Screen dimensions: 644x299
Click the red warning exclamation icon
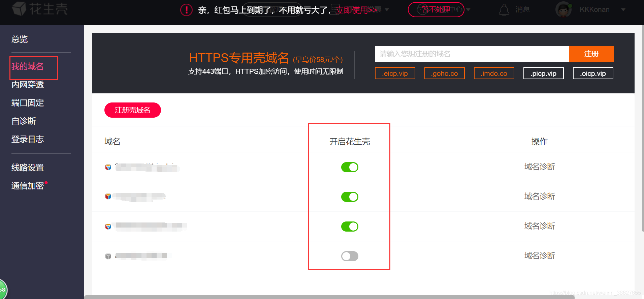click(186, 10)
